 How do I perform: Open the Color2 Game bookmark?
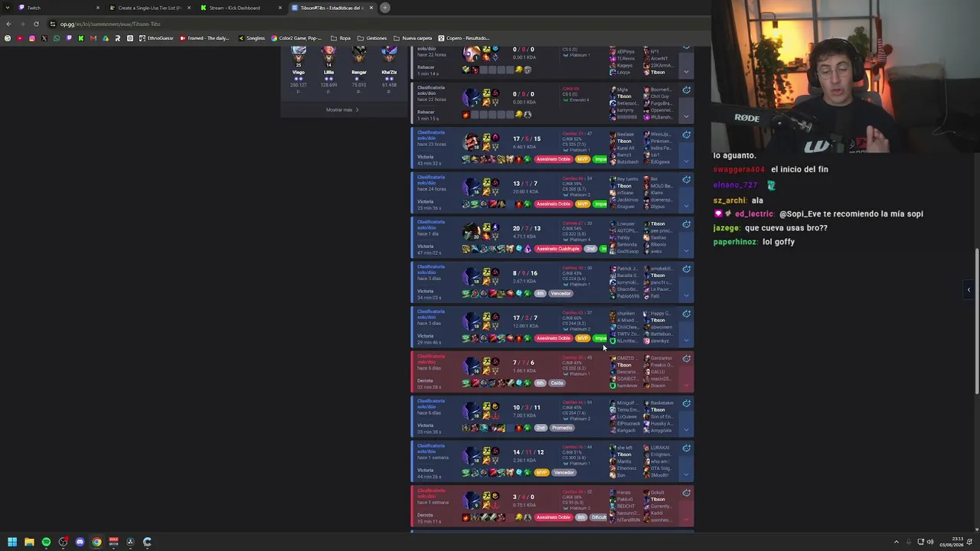pyautogui.click(x=296, y=38)
